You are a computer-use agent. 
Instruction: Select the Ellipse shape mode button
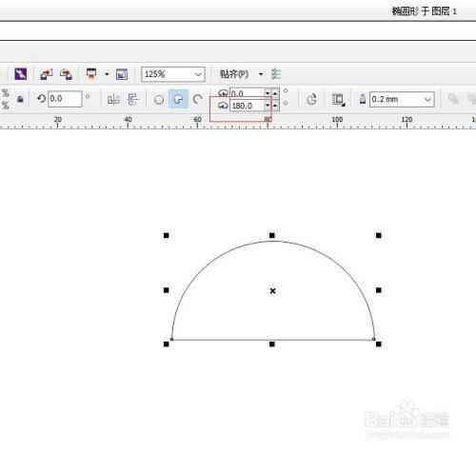tap(159, 100)
